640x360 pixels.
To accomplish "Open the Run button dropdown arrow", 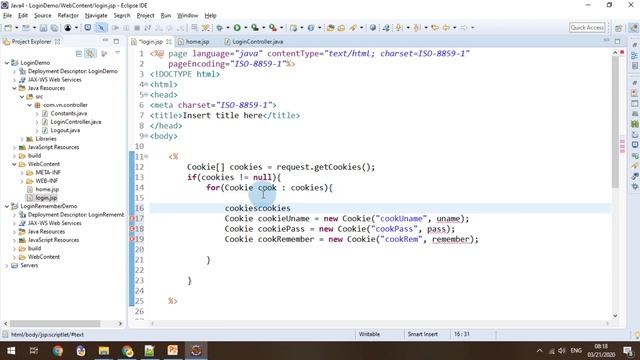I will [245, 28].
